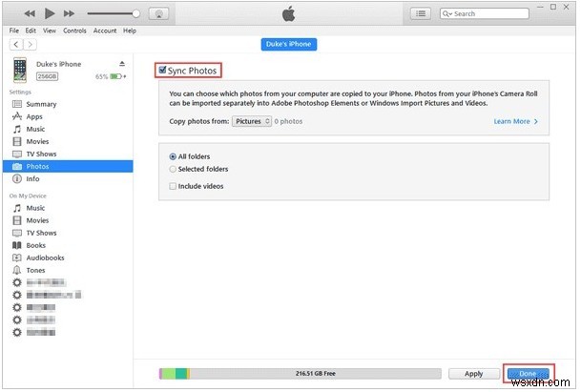Open the View menu
581x392 pixels.
click(50, 31)
